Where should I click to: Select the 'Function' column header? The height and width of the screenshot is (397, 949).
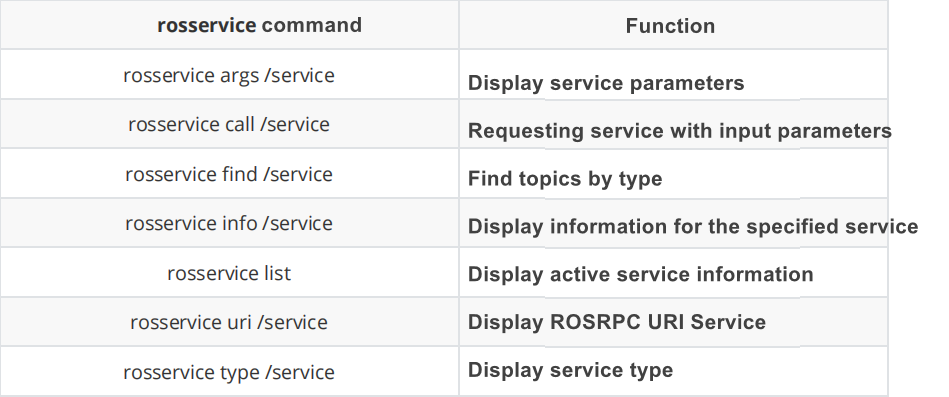click(x=673, y=25)
